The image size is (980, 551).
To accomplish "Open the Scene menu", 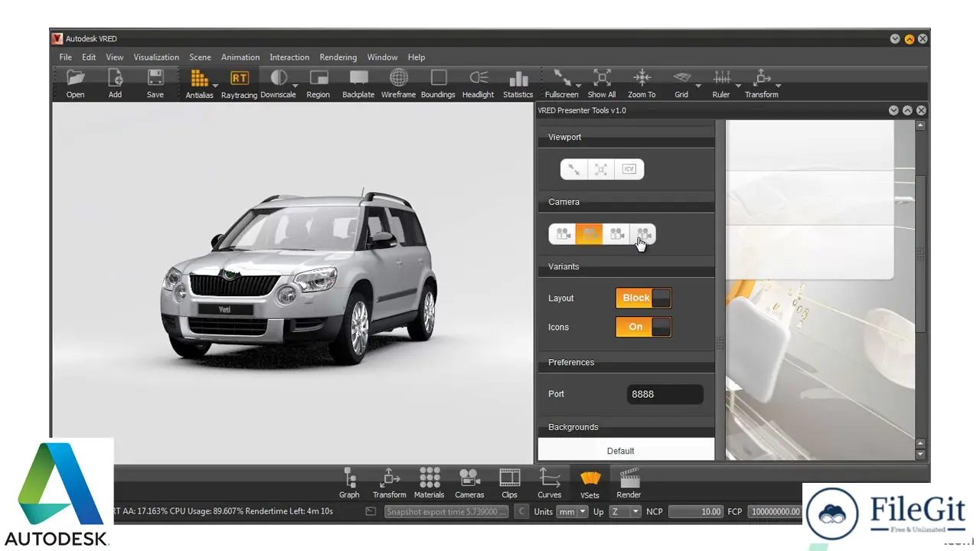I will coord(200,57).
